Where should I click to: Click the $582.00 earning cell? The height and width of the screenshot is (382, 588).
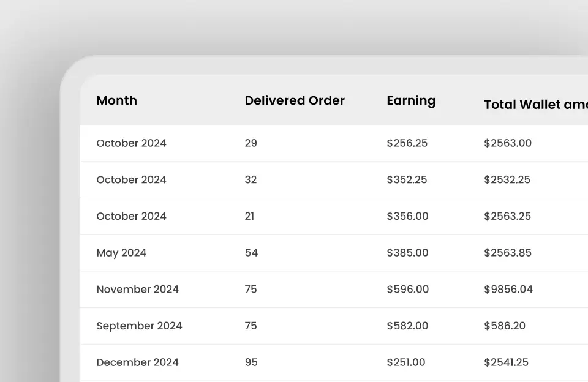pos(407,326)
